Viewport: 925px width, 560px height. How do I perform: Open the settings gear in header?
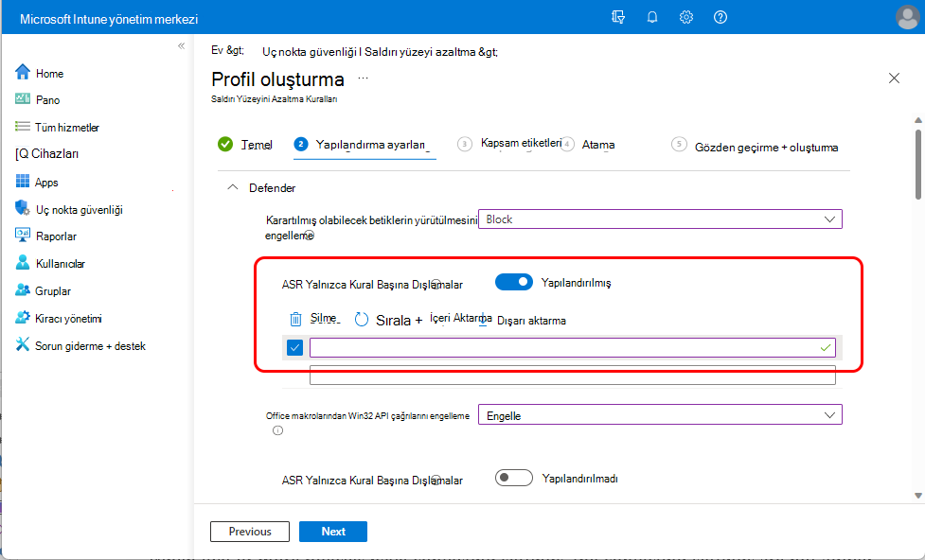(x=686, y=17)
